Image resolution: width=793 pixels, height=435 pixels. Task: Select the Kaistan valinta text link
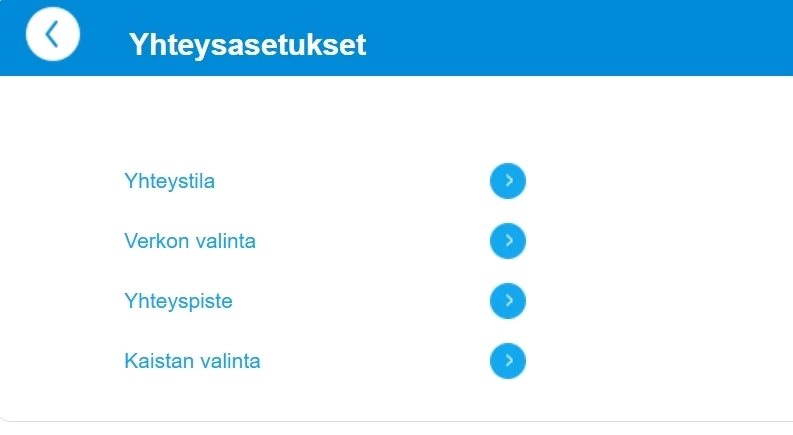[x=192, y=361]
